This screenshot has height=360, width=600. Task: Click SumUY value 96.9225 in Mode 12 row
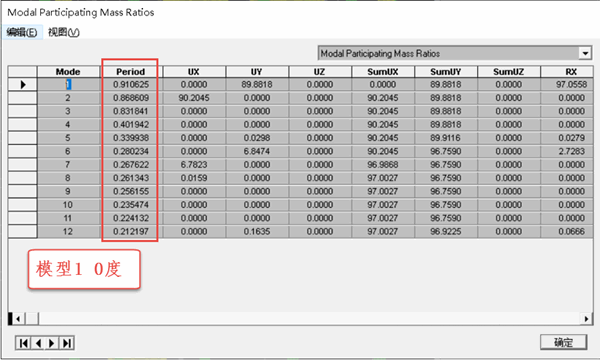445,231
